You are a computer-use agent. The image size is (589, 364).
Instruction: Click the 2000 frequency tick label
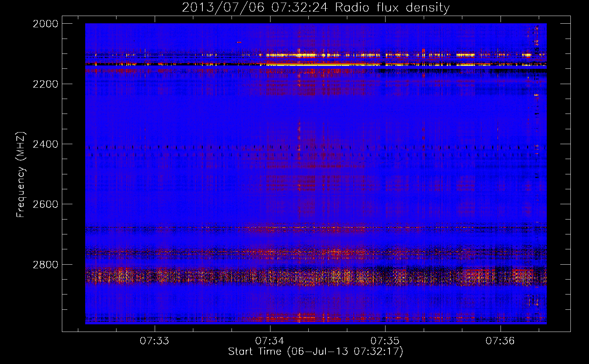coord(46,24)
